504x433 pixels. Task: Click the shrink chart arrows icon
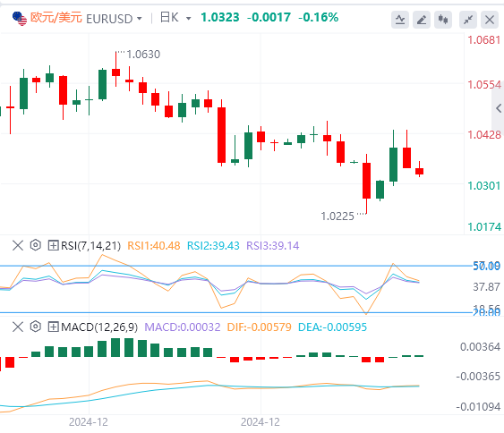(x=468, y=20)
